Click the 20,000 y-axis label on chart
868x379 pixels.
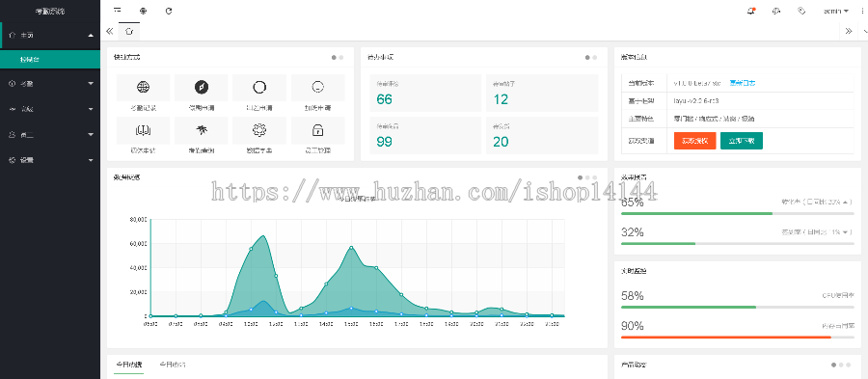[137, 292]
